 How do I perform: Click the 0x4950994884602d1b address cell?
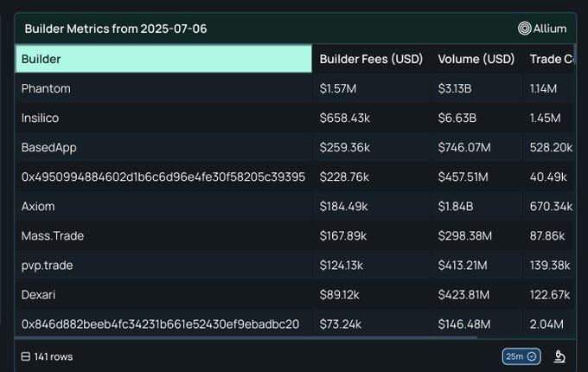163,176
